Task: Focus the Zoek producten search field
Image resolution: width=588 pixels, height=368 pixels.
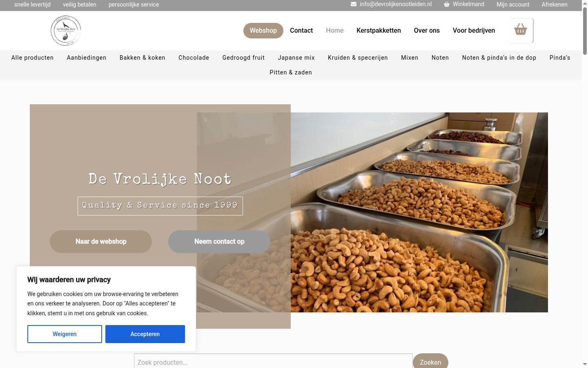Action: [x=273, y=361]
